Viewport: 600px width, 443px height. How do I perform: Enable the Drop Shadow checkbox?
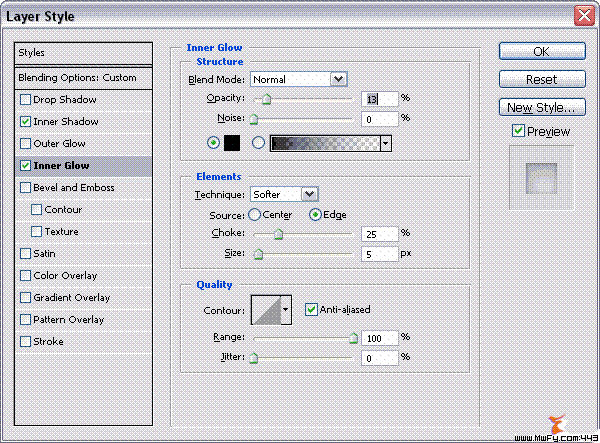pyautogui.click(x=25, y=100)
